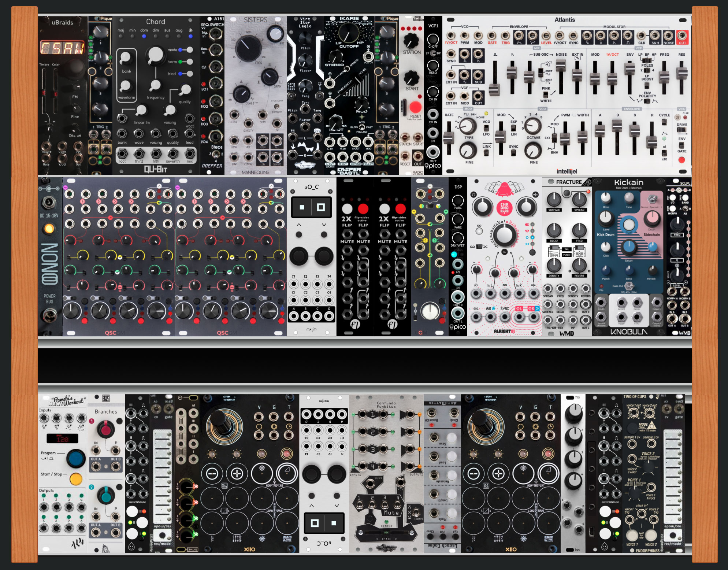Click the Radio Music START knob
This screenshot has height=570, width=728.
(411, 77)
